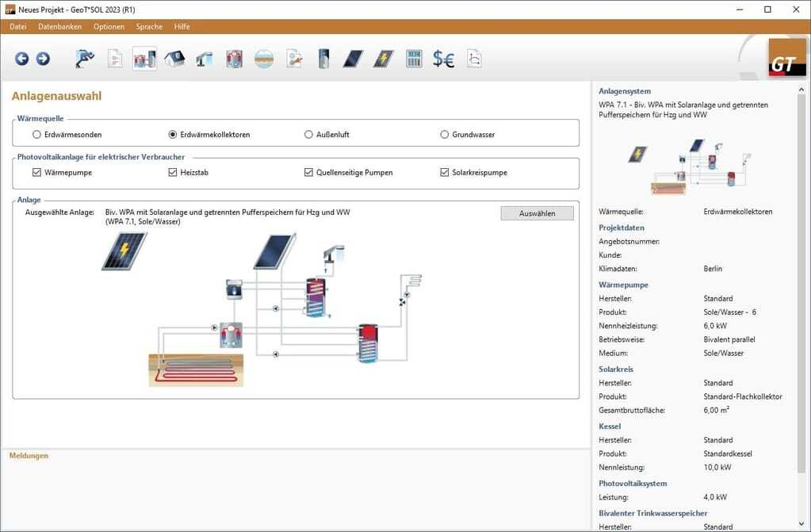Open the ground layers toolbar icon
The image size is (811, 532).
click(264, 59)
